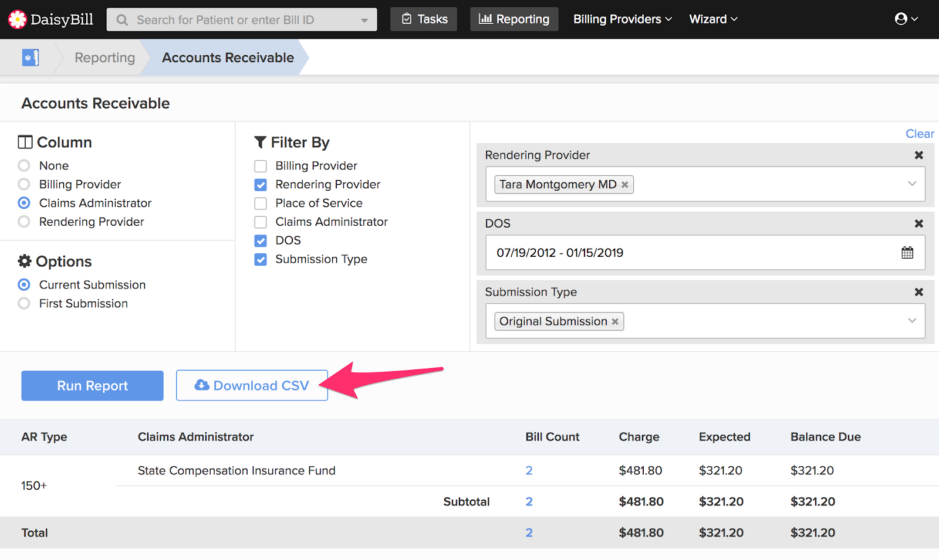Enable the Billing Provider filter checkbox
939x560 pixels.
(x=261, y=167)
